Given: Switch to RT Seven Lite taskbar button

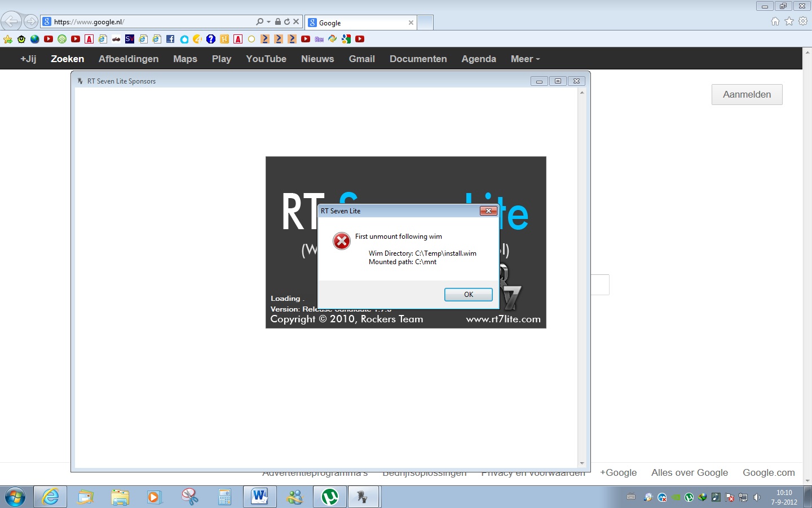Looking at the screenshot, I should 364,497.
